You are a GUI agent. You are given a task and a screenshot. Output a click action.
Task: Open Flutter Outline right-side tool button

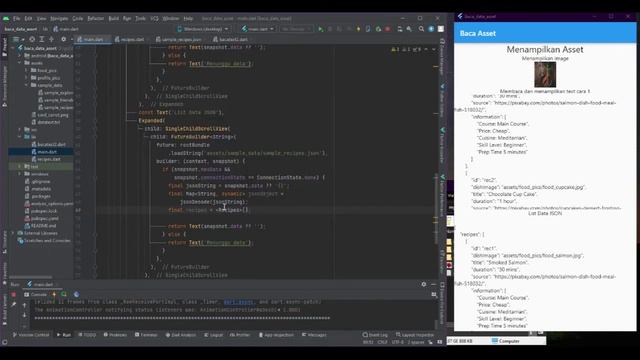pos(442,100)
